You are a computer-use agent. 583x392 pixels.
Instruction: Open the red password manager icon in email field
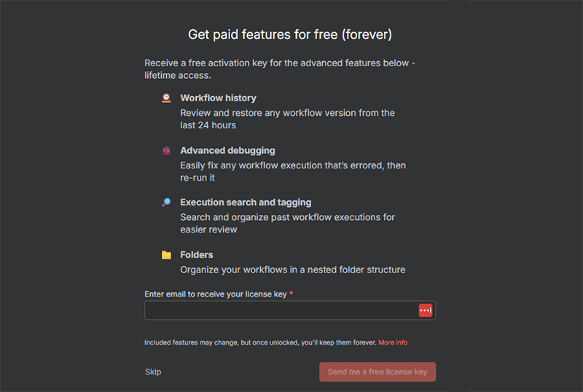426,310
